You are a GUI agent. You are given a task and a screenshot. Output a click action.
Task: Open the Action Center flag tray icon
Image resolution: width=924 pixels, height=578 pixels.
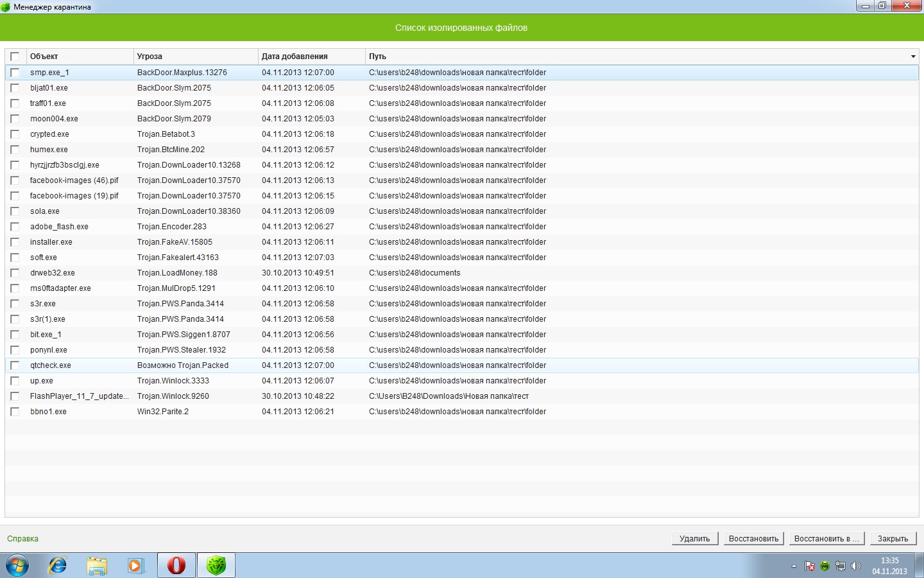click(809, 566)
